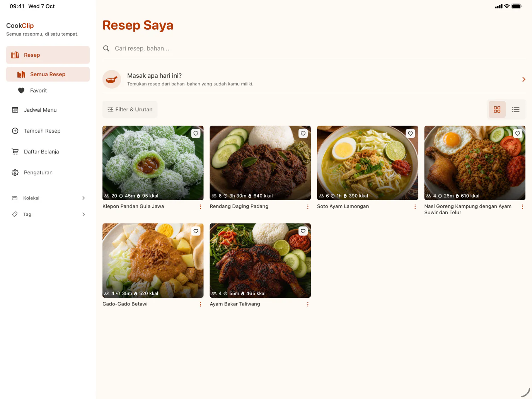Open more options for Rendang Daging Padang
The width and height of the screenshot is (532, 399).
coord(308,207)
